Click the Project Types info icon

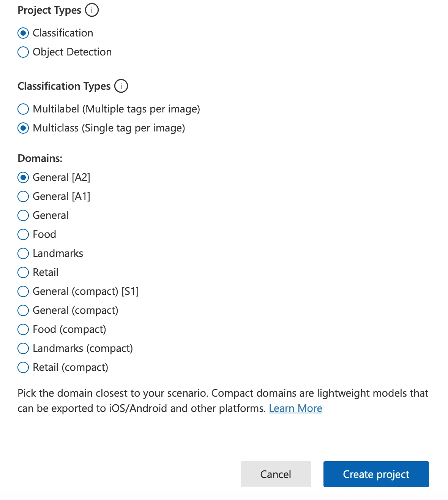(92, 10)
